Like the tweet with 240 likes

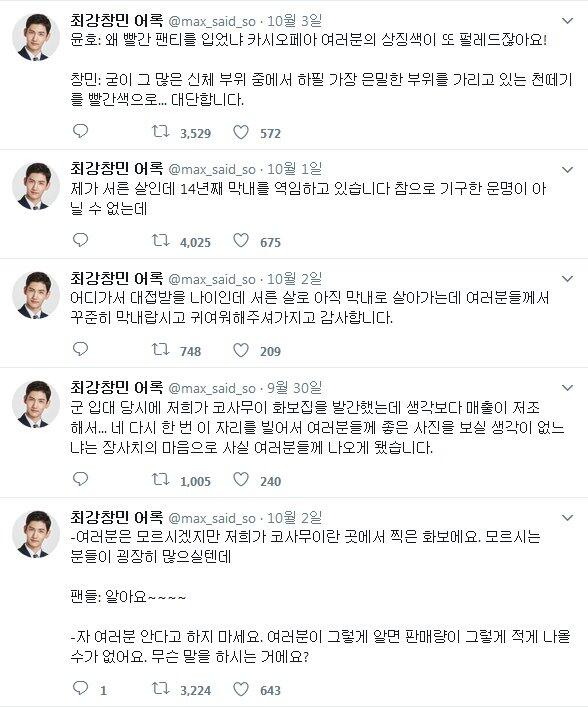(241, 480)
